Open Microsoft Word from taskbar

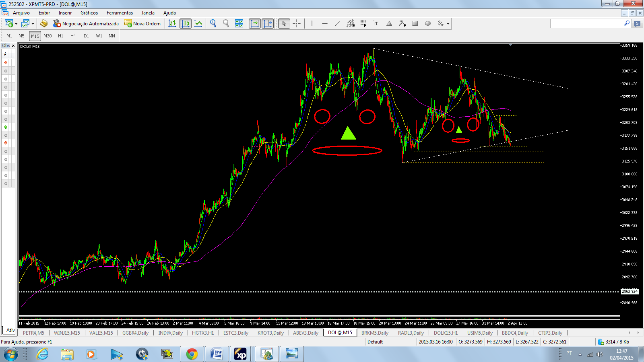217,354
